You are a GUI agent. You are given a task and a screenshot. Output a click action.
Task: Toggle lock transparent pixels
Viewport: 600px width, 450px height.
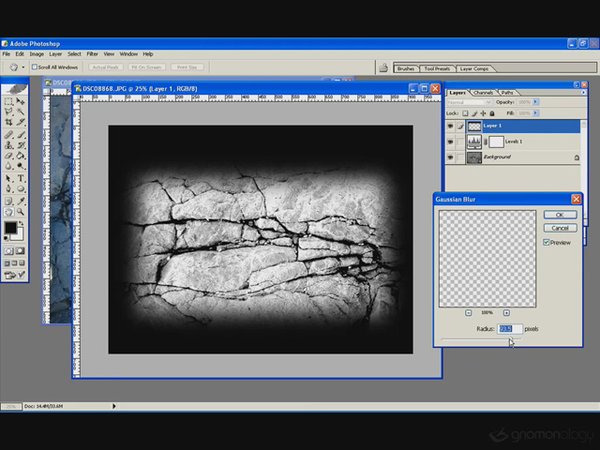465,113
